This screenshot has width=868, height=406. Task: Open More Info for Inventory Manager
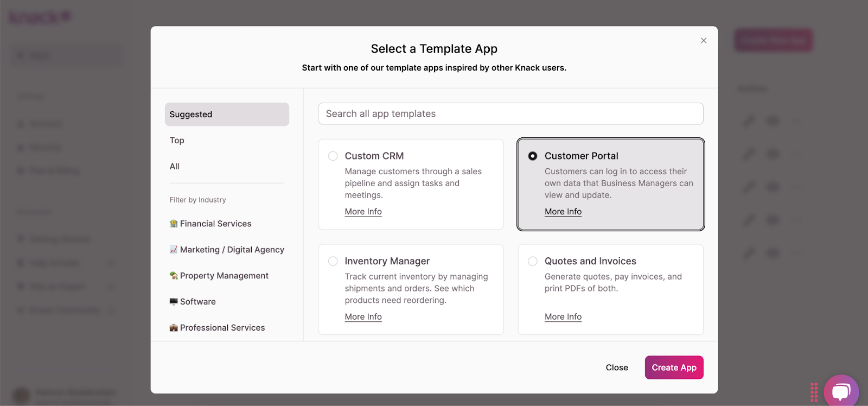click(363, 317)
